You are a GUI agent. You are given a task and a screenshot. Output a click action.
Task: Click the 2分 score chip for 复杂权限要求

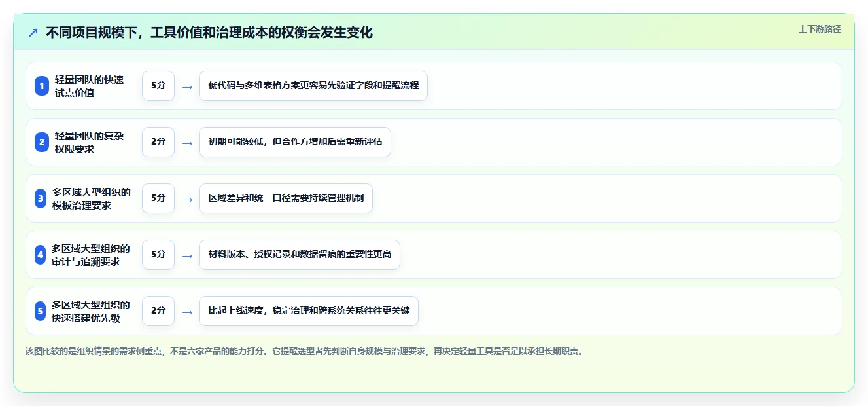158,142
